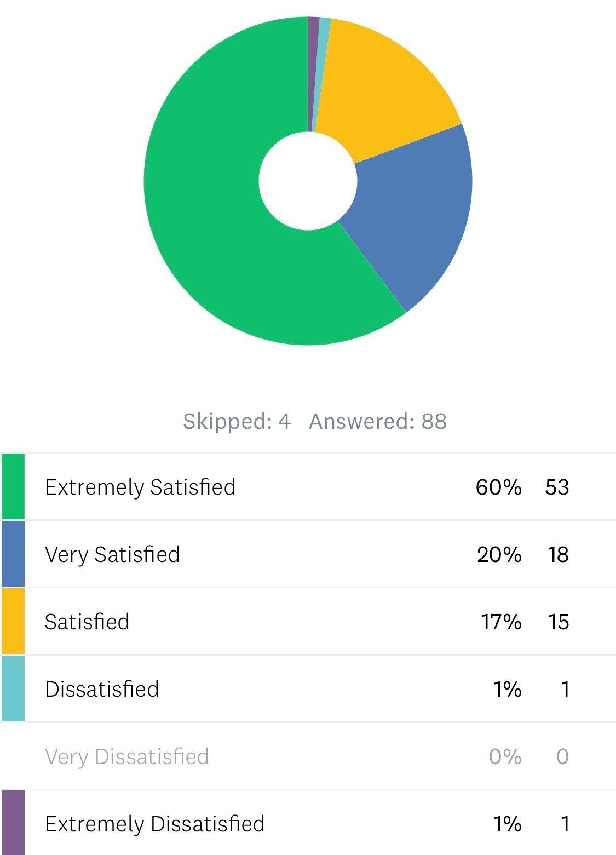Image resolution: width=616 pixels, height=855 pixels.
Task: Select the Extremely Dissatisfied row label
Action: tap(154, 824)
